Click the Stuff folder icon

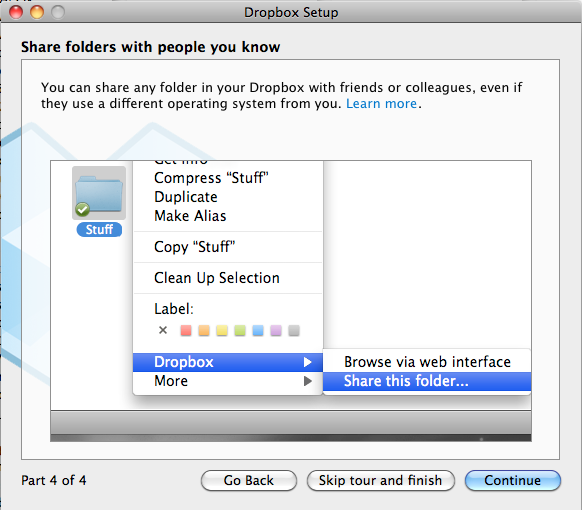click(99, 193)
